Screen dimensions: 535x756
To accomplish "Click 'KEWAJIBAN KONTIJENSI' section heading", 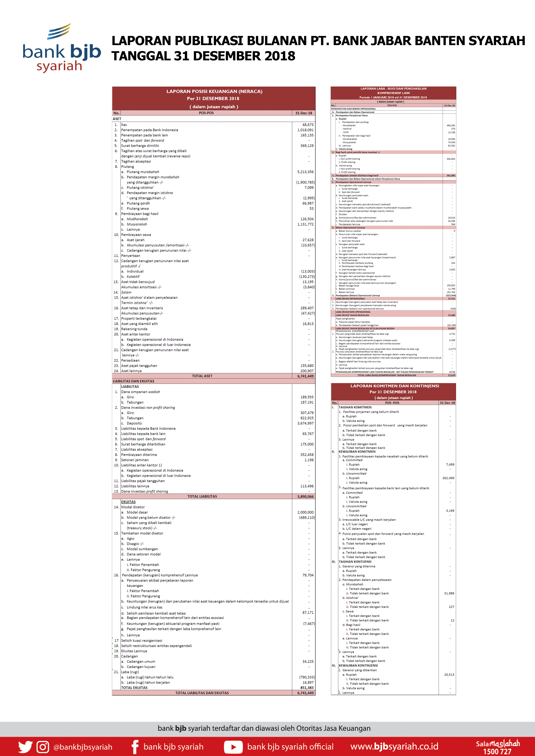I will point(358,665).
